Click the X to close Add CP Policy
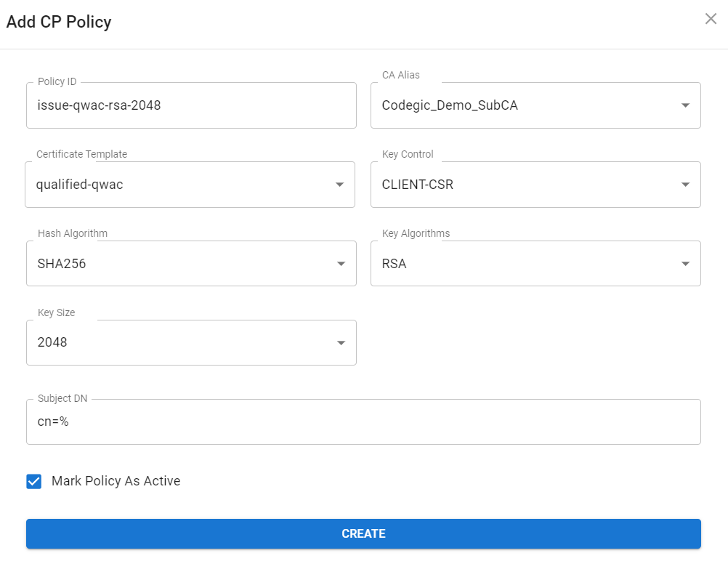This screenshot has height=569, width=728. pos(711,19)
